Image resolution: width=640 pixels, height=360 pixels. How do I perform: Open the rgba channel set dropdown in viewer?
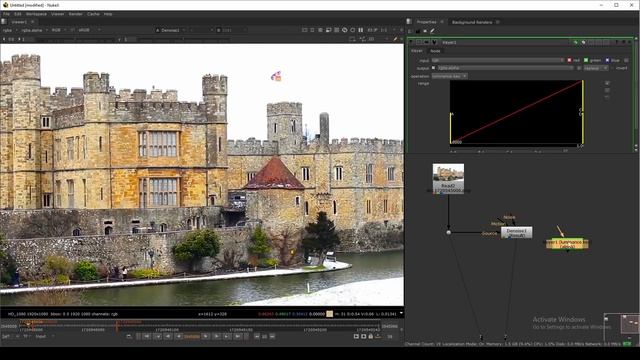(10, 30)
